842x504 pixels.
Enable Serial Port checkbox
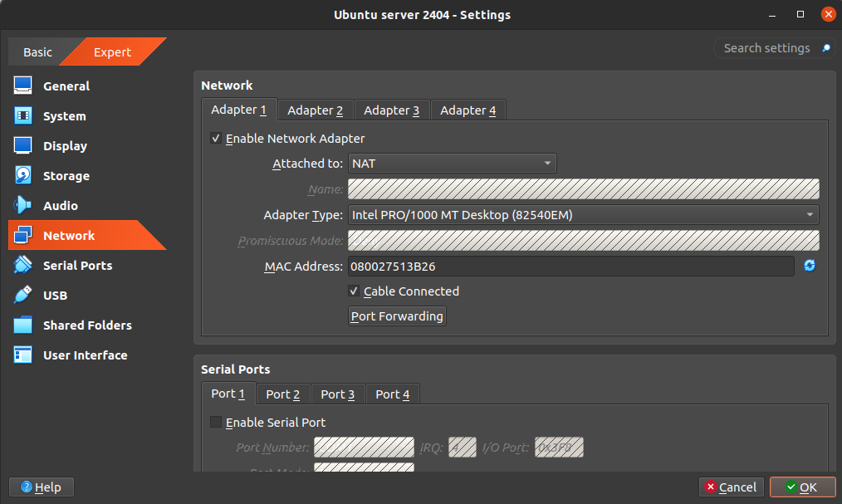point(216,423)
